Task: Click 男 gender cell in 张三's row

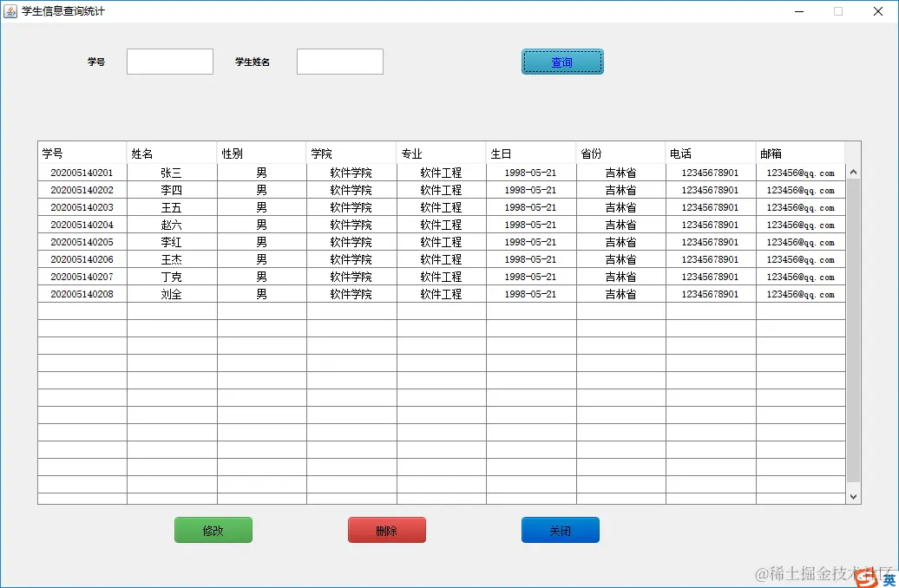Action: tap(261, 173)
